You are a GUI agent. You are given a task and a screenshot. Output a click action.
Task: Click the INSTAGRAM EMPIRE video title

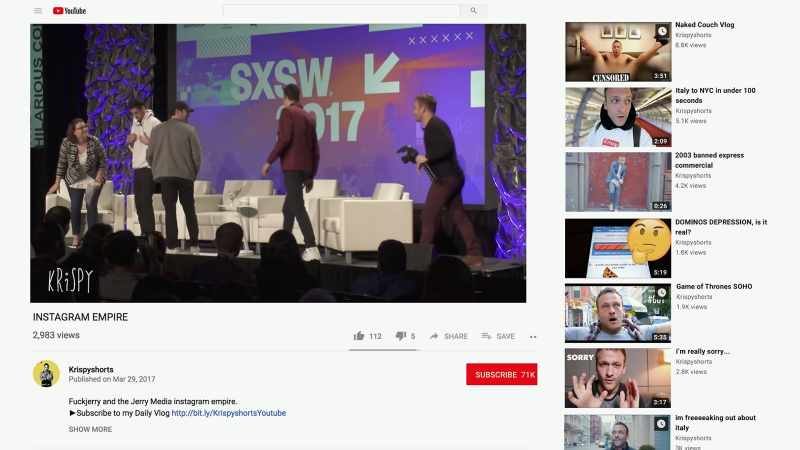click(x=80, y=317)
